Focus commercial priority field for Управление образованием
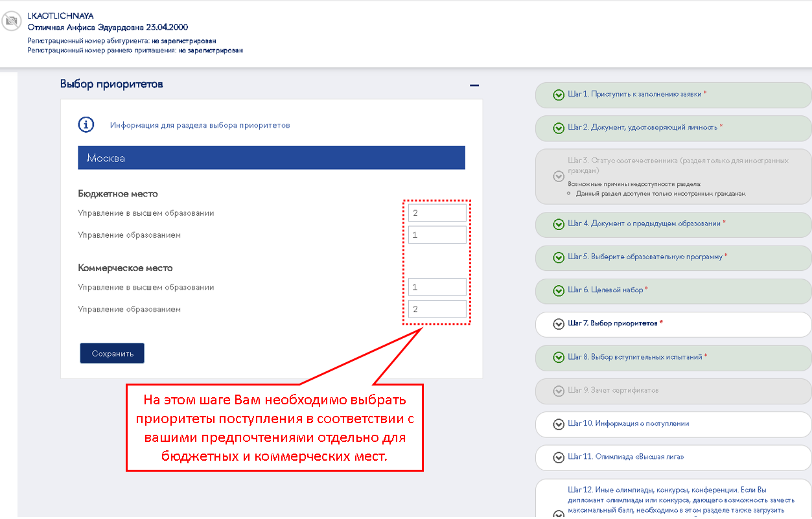Viewport: 812px width, 519px height. coord(437,309)
